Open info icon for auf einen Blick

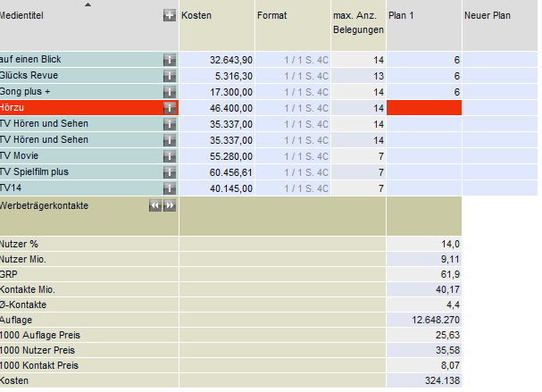[x=170, y=60]
